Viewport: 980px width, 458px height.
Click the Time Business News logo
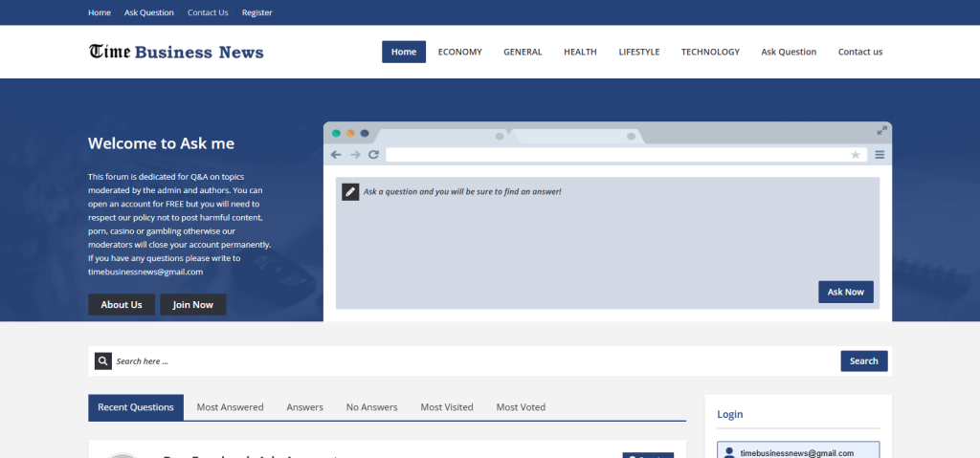[x=176, y=52]
